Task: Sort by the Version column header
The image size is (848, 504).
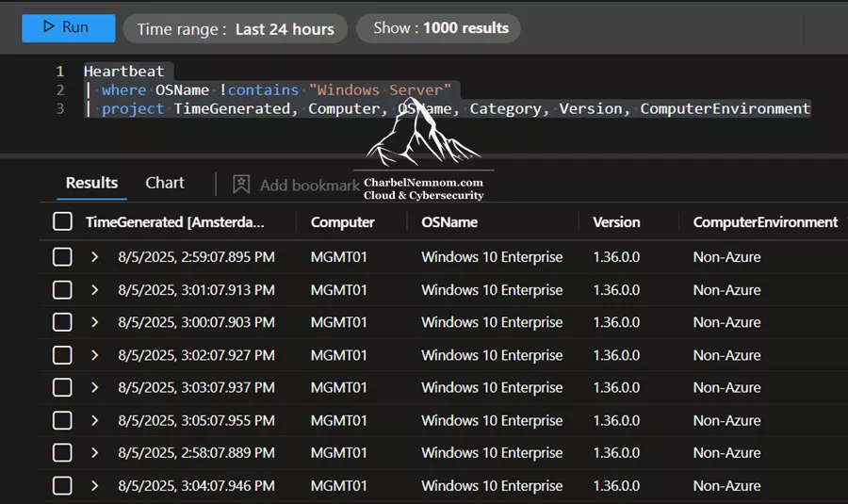Action: [616, 222]
